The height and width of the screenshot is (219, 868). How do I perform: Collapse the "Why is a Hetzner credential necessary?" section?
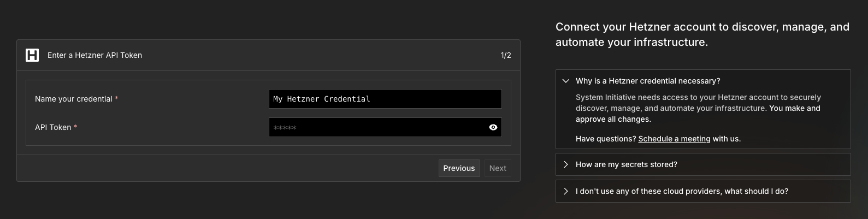coord(648,81)
